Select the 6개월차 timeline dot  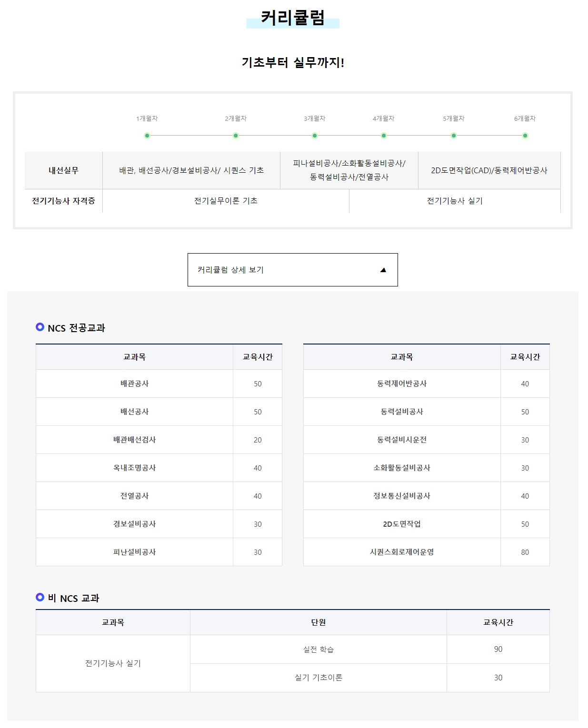[x=525, y=136]
